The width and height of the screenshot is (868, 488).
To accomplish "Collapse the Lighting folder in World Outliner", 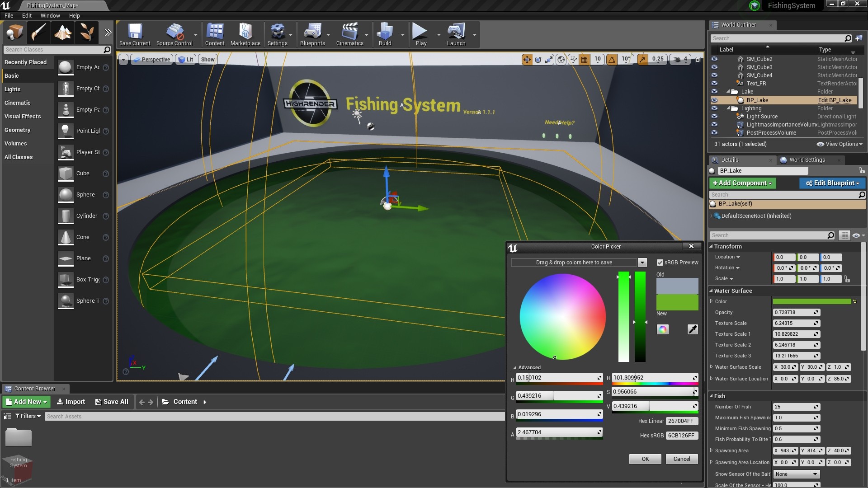I will [x=728, y=108].
